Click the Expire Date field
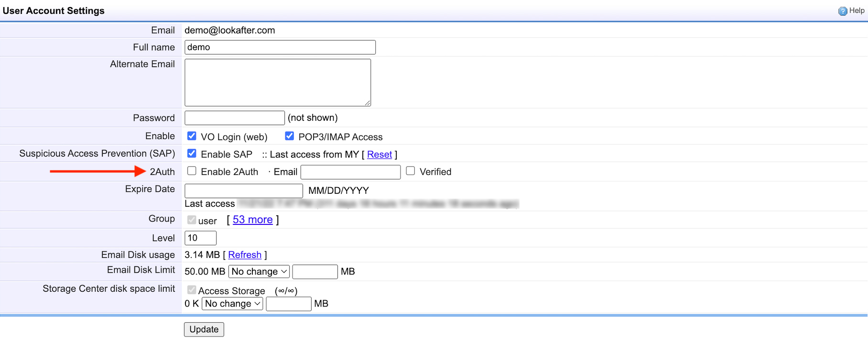868x360 pixels. (243, 191)
